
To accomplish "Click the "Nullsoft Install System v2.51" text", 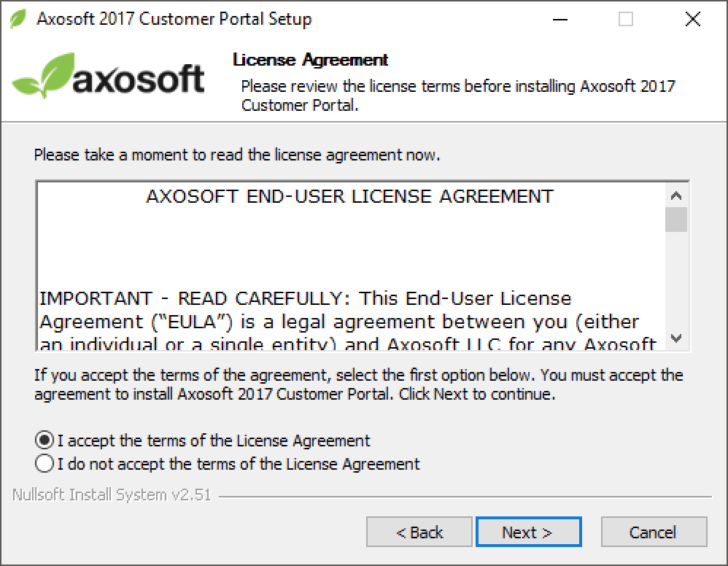I will pos(112,495).
